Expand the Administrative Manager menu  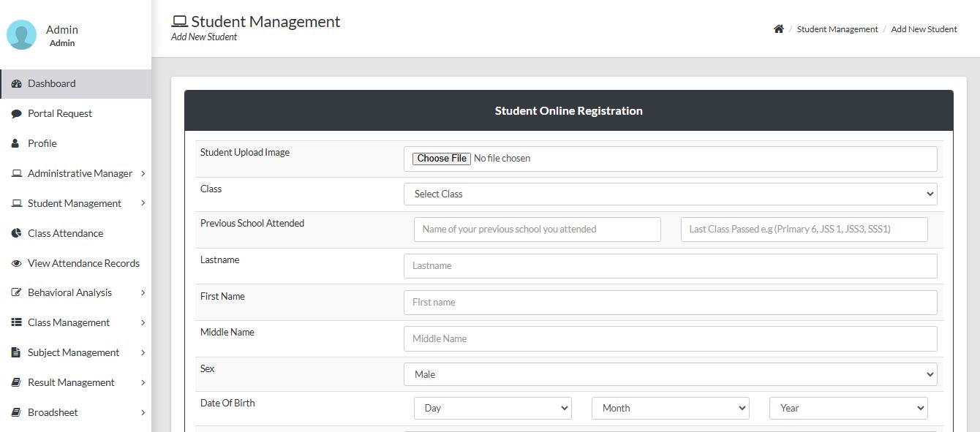tap(80, 174)
